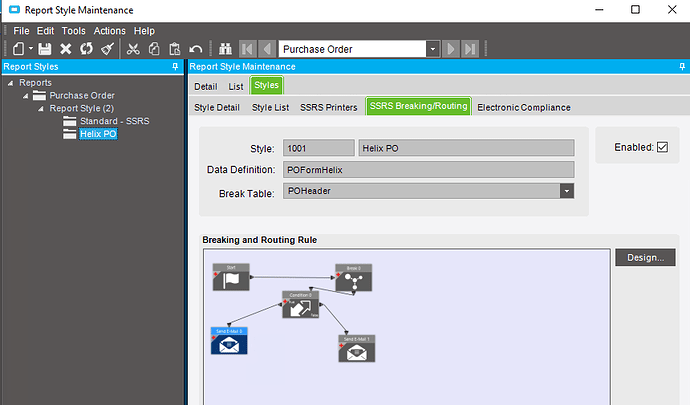This screenshot has height=405, width=690.
Task: Paste using clipboard toolbar icon
Action: click(x=175, y=49)
